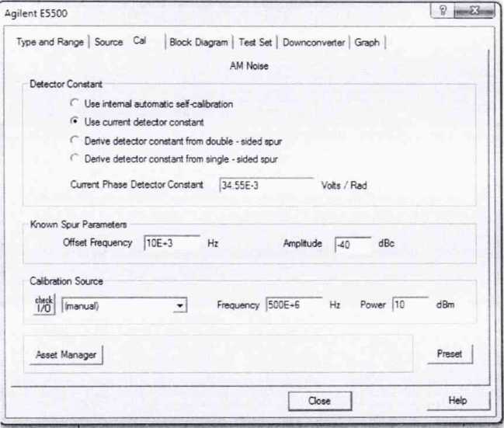Close the Agilent E5500 window
504x428 pixels.
tap(474, 11)
